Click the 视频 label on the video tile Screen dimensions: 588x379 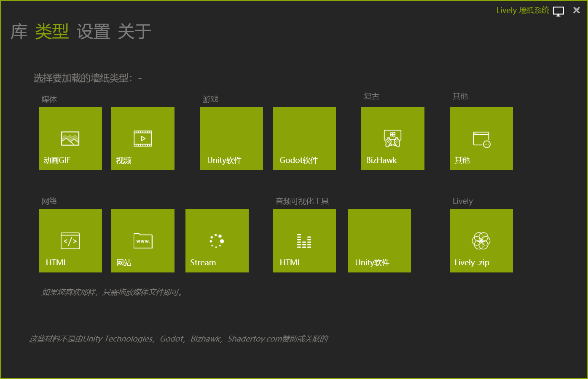click(124, 160)
